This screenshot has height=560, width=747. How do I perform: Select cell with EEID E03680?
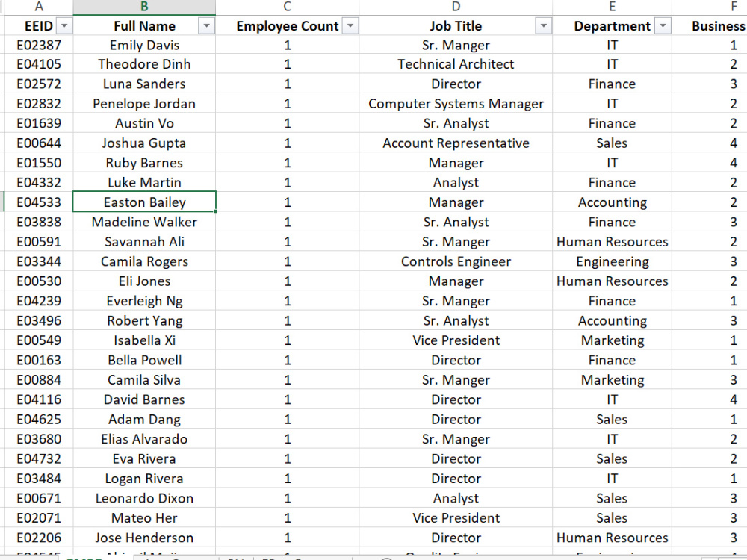tap(39, 439)
